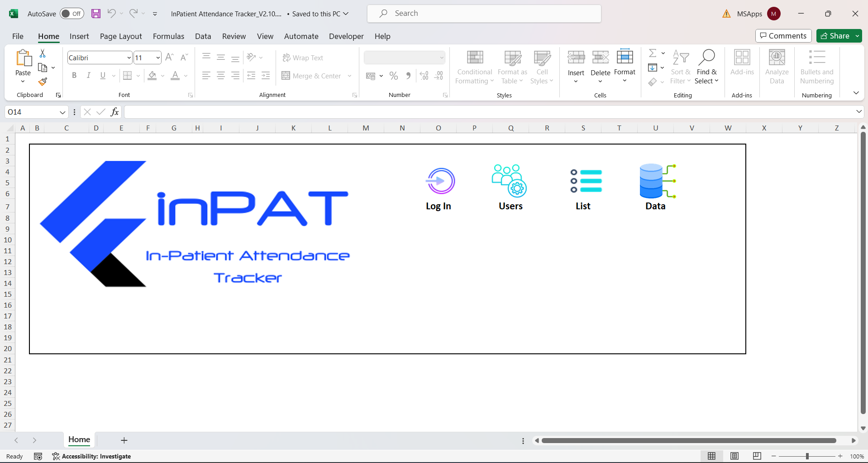Open the Developer ribbon tab
This screenshot has width=868, height=463.
tap(346, 36)
